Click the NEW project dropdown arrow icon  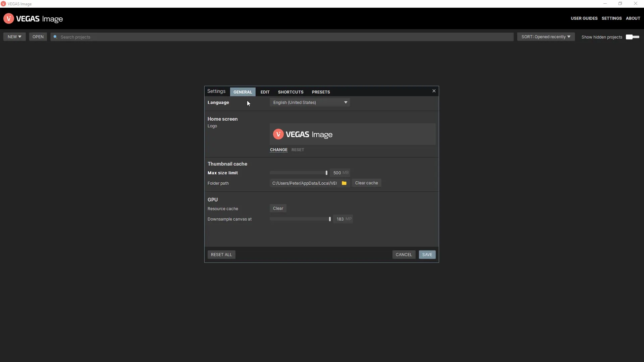[20, 37]
